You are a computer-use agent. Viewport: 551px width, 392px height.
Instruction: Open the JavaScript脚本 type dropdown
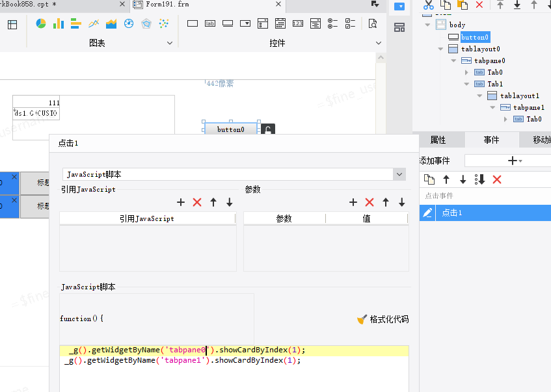(x=399, y=174)
